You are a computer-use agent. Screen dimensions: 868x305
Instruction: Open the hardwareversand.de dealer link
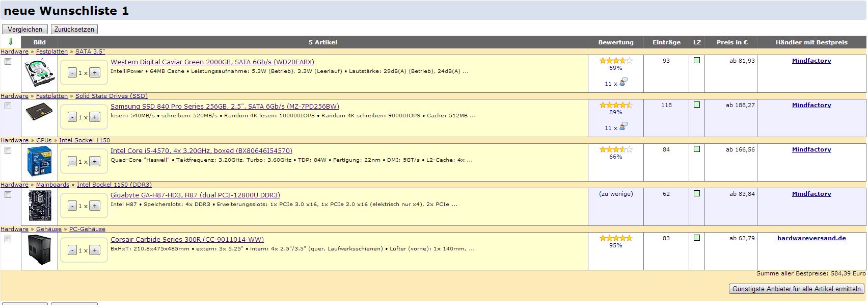pyautogui.click(x=811, y=238)
